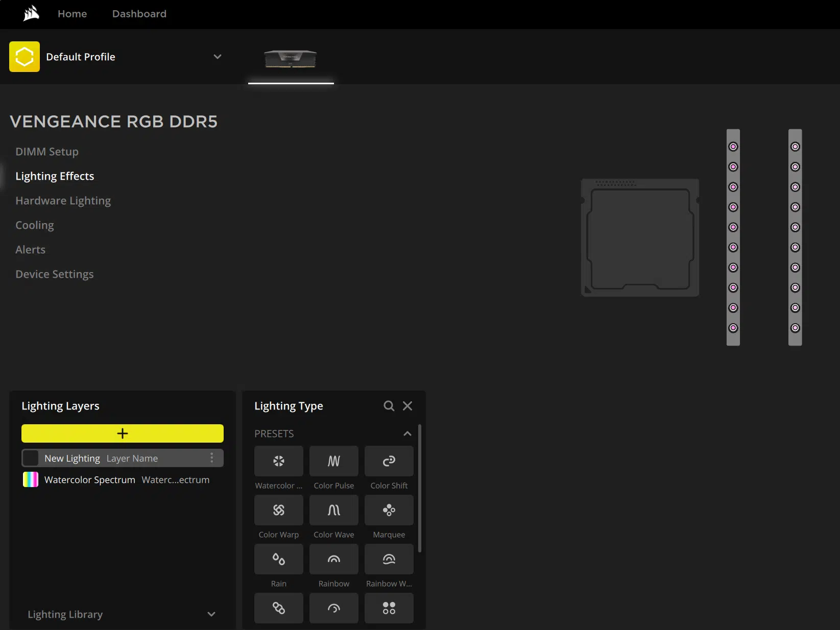Close the Lighting Type panel
The width and height of the screenshot is (840, 630).
[407, 406]
